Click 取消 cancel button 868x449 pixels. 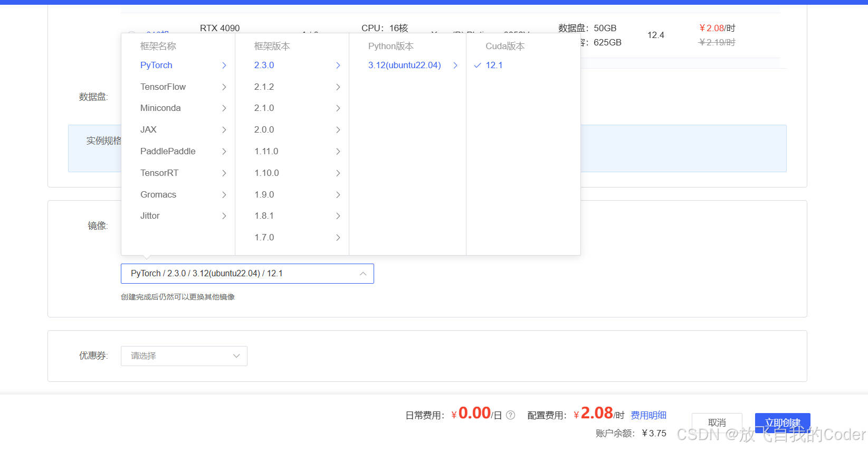click(x=717, y=423)
